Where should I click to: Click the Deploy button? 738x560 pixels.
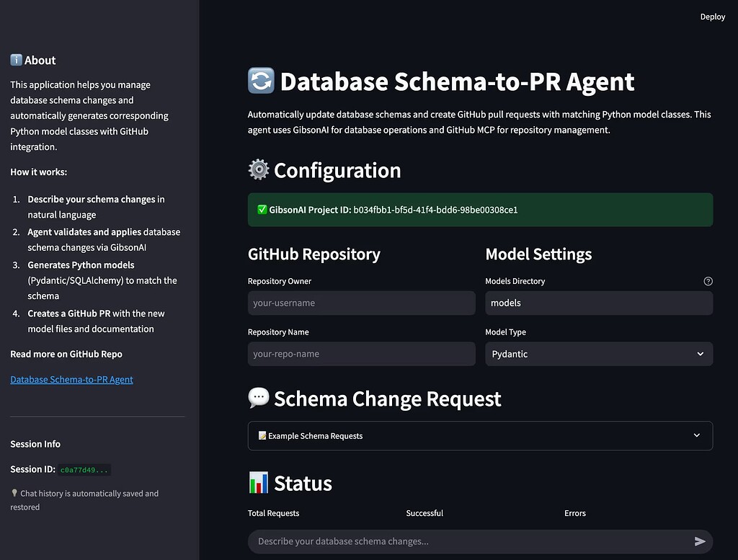click(x=713, y=16)
